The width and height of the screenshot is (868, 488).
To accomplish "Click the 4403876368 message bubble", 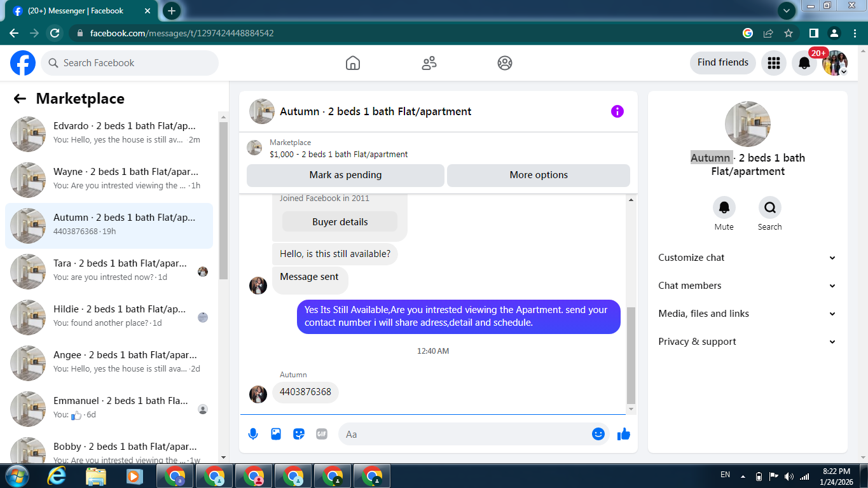I will pyautogui.click(x=305, y=393).
